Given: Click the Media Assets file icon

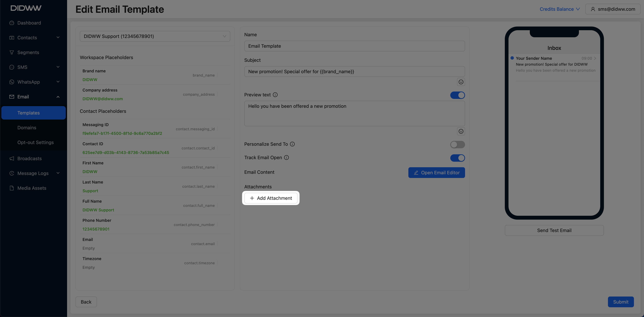Looking at the screenshot, I should pos(12,188).
